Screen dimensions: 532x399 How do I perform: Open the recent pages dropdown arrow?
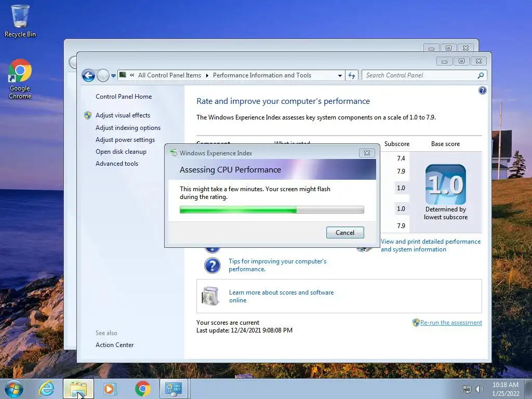[x=113, y=76]
